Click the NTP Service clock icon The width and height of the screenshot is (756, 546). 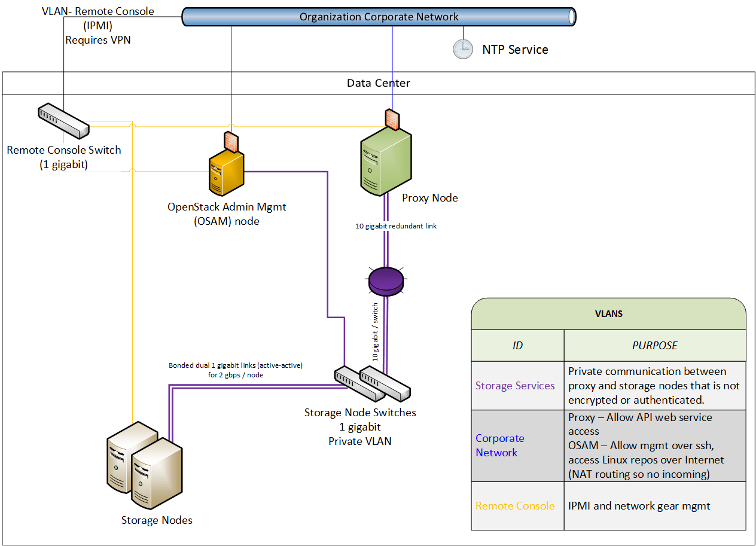[463, 49]
